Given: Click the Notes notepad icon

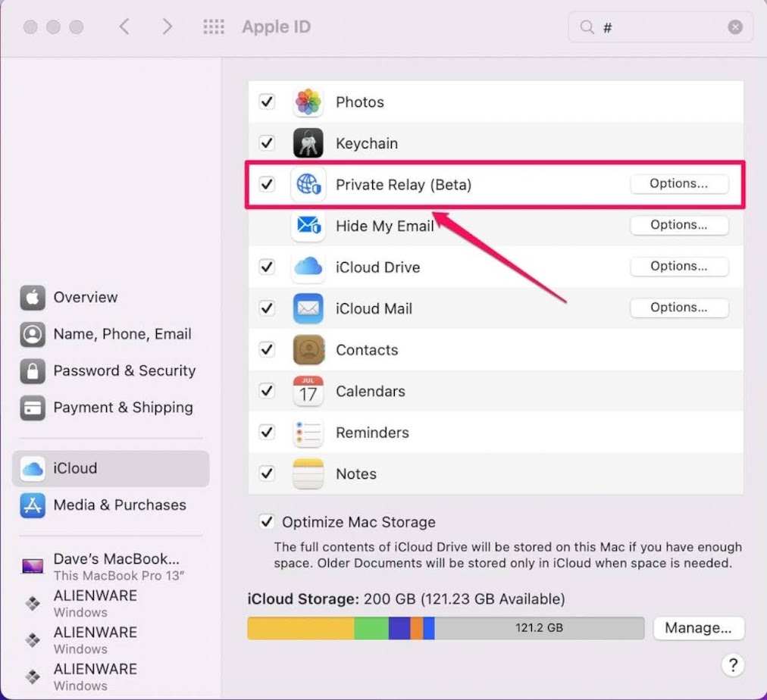Looking at the screenshot, I should tap(308, 473).
